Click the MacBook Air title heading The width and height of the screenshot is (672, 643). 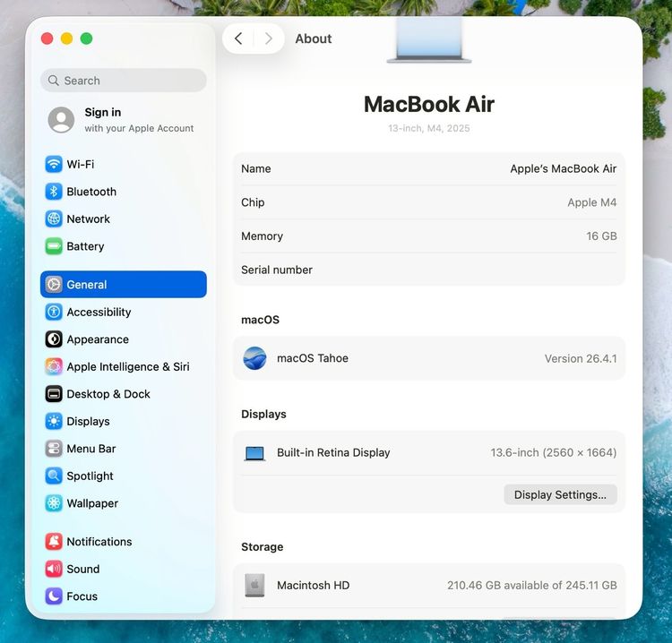click(429, 104)
